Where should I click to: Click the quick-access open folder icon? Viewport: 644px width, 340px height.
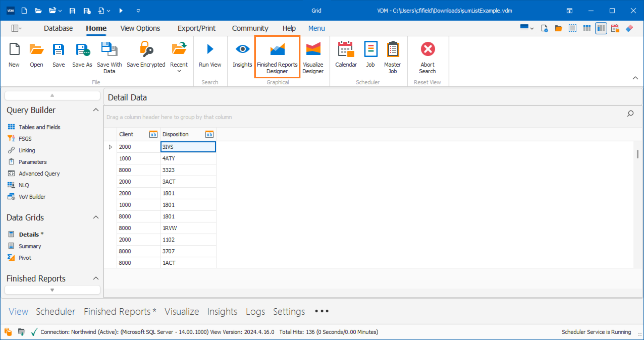[x=38, y=11]
